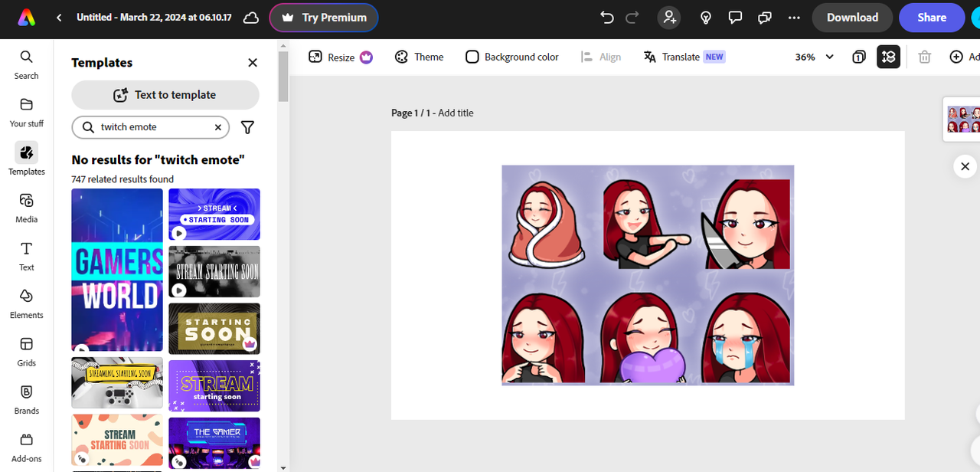The image size is (980, 472).
Task: Open the pages view icon
Action: coord(859,57)
